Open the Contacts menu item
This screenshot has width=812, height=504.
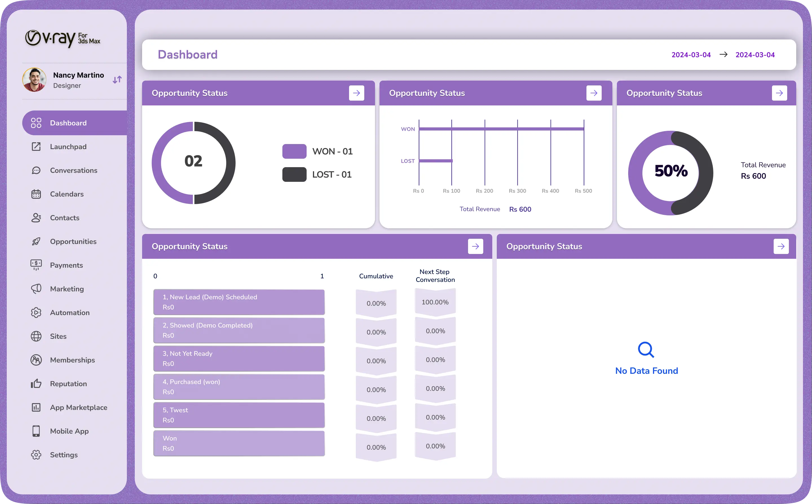(65, 218)
